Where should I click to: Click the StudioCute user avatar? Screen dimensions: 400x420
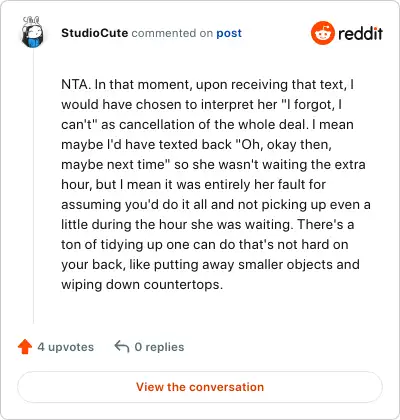(33, 32)
